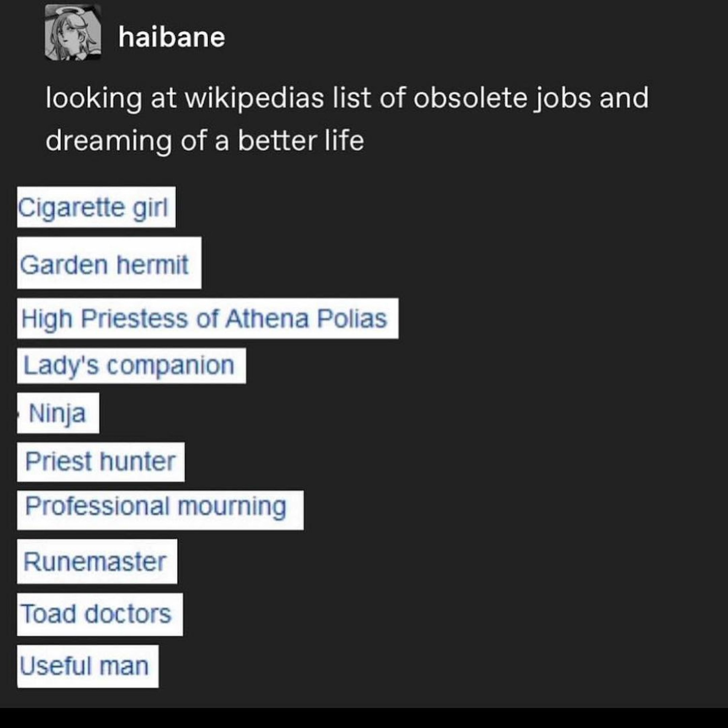
Task: Visit the Professional mourning link
Action: [156, 506]
